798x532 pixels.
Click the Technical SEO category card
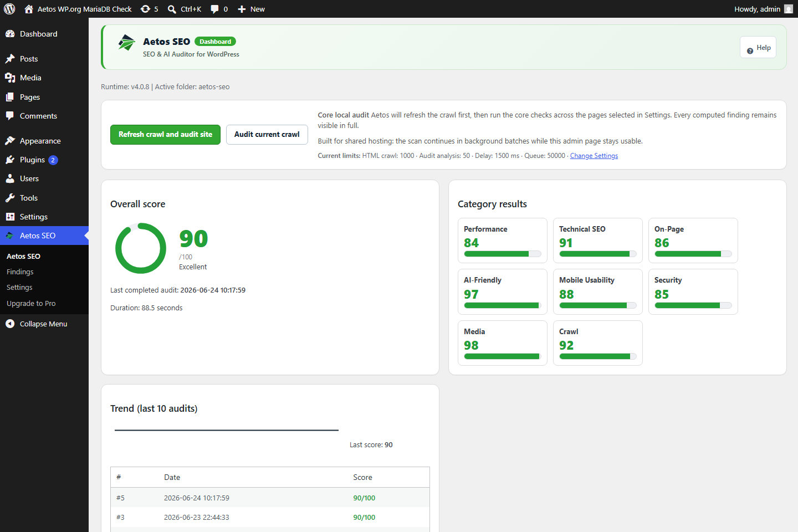pos(598,241)
